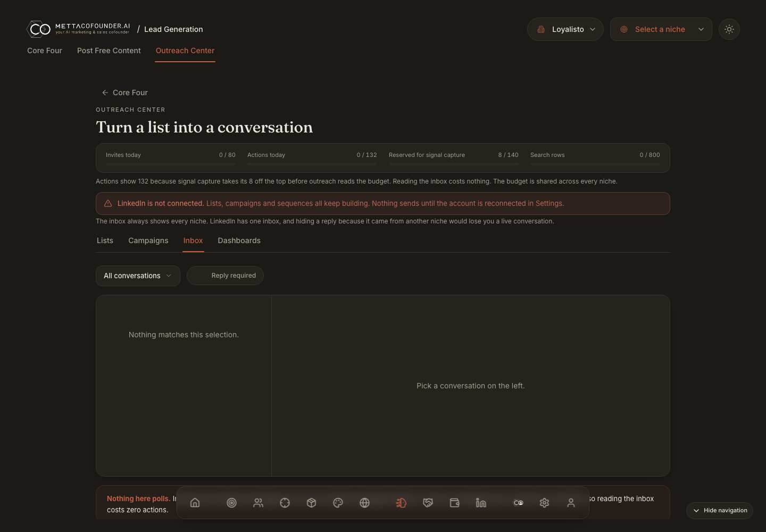
Task: Click the back arrow beside Core Four
Action: (x=105, y=93)
